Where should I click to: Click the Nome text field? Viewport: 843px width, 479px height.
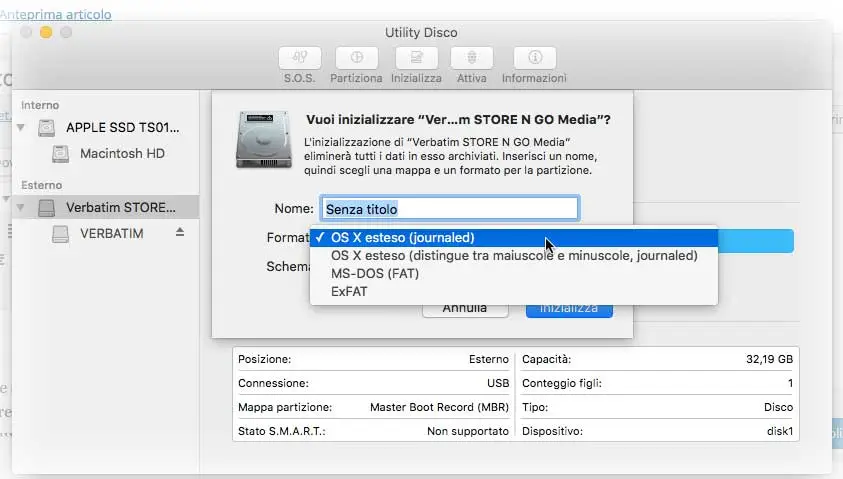click(449, 209)
